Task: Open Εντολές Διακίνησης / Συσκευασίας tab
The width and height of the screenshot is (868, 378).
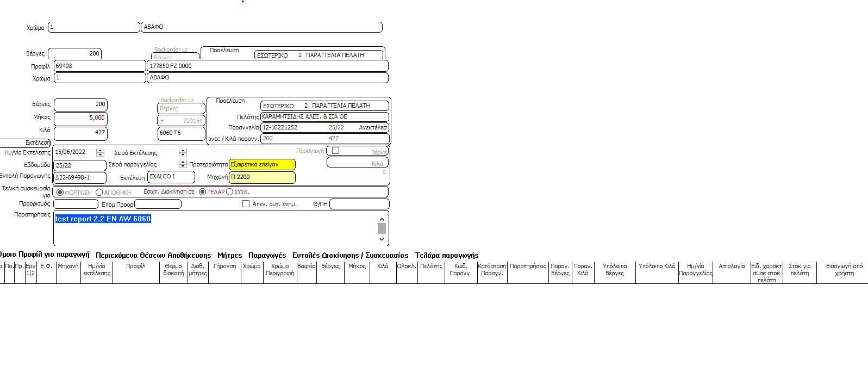Action: 350,255
